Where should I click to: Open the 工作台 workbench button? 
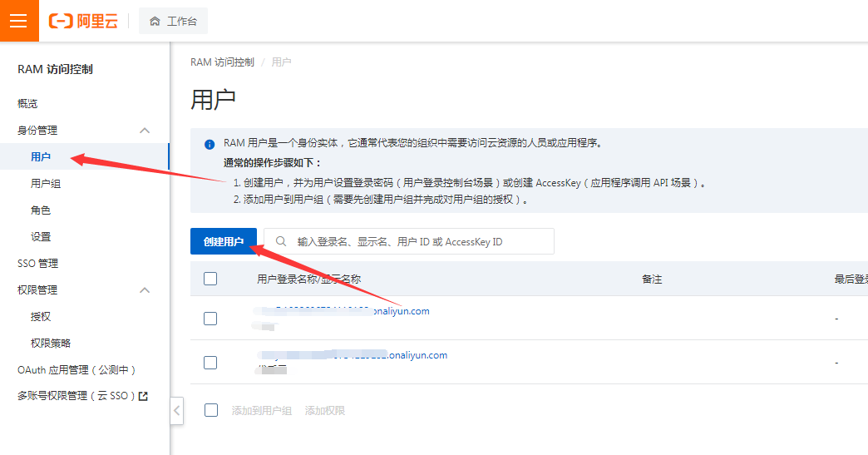point(173,21)
